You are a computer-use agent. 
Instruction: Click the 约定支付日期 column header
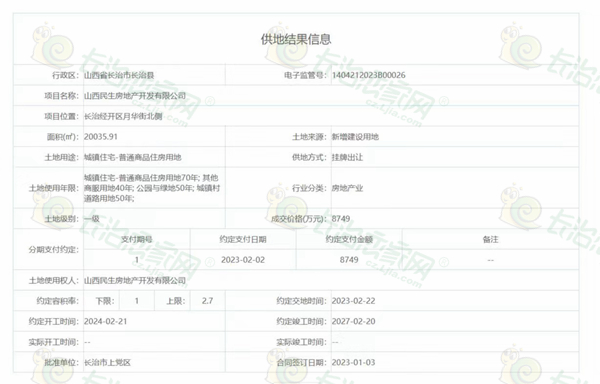(x=243, y=239)
